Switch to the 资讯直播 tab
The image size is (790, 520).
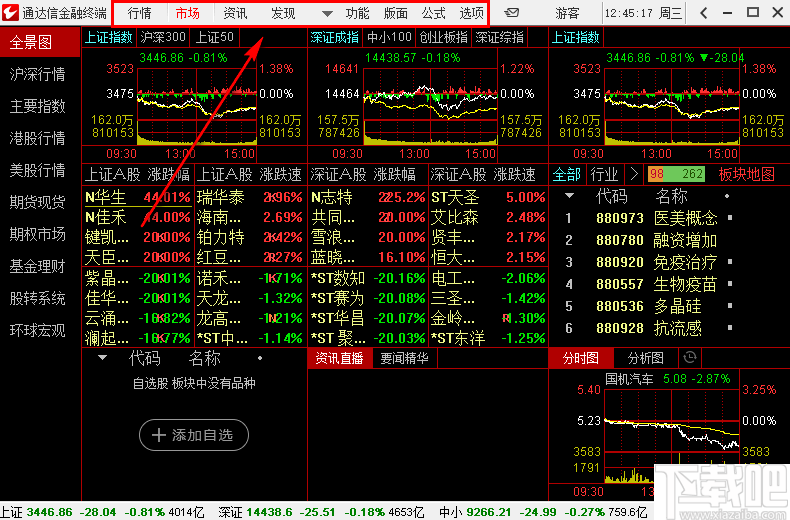(x=340, y=358)
